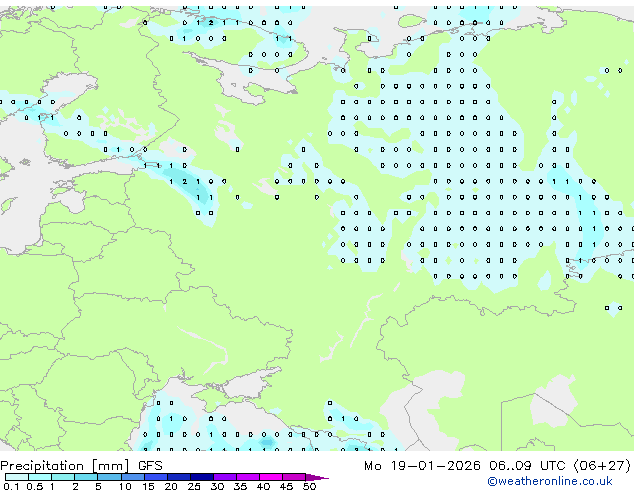Viewport: 634px width, 490px height.
Task: Pick the 10–15 mm legend color box
Action: pyautogui.click(x=133, y=477)
